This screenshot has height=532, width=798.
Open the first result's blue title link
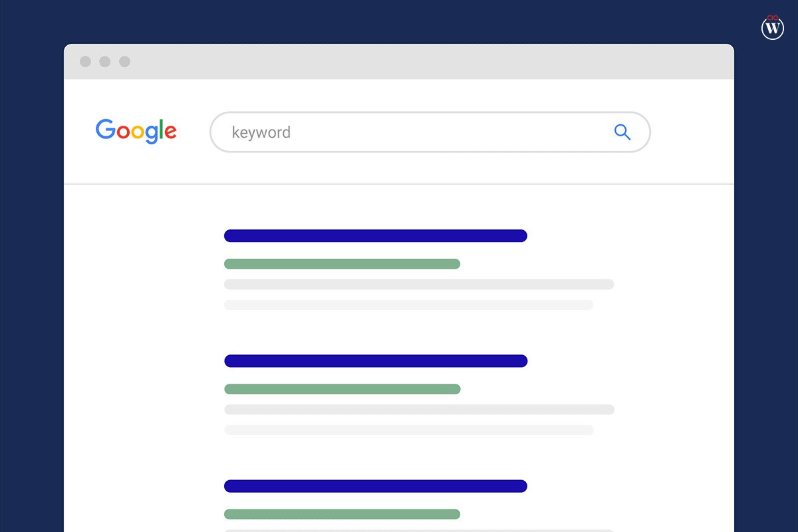(x=376, y=235)
